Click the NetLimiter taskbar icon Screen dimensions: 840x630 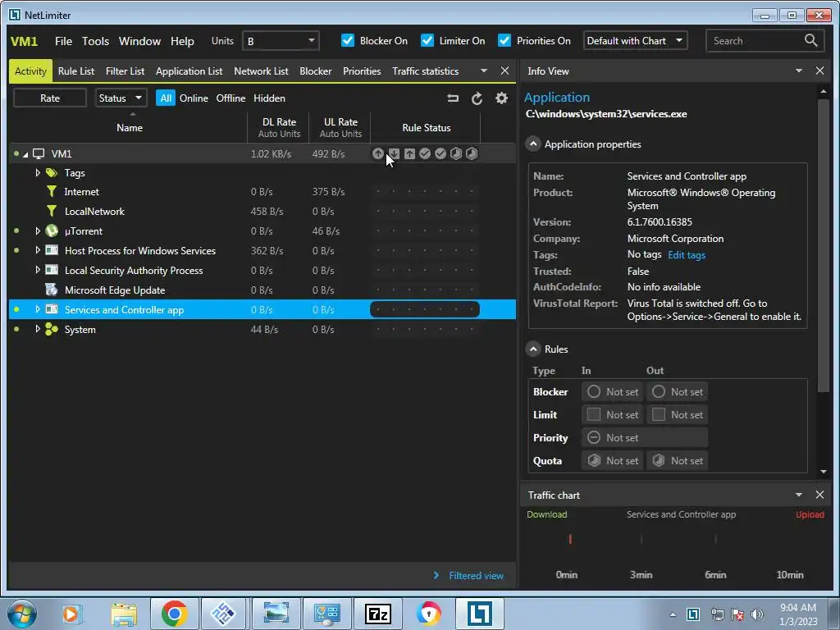479,614
